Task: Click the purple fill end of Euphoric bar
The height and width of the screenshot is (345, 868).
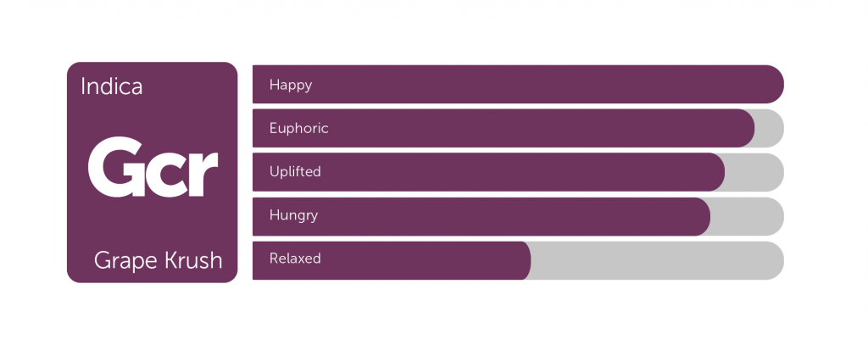Action: click(744, 129)
